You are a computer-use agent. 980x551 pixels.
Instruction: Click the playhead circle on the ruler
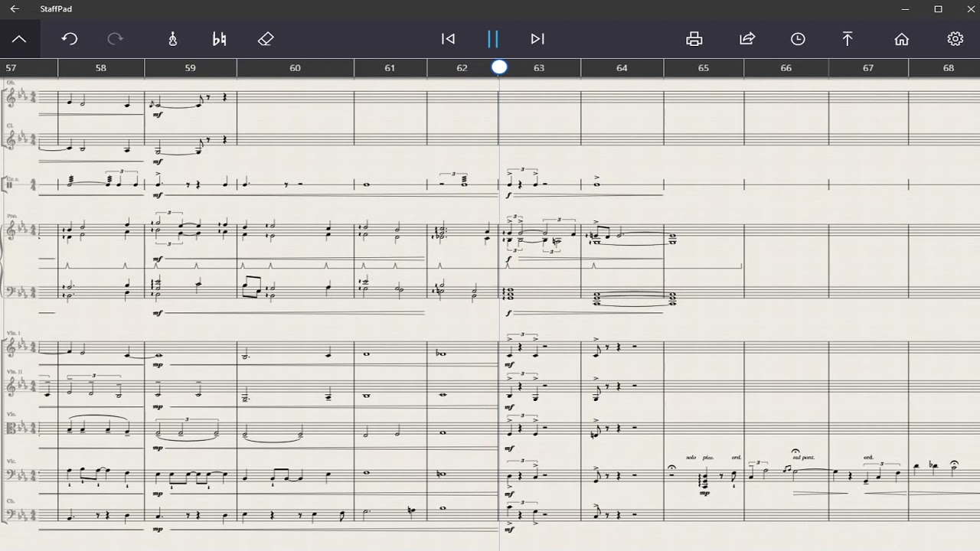[x=499, y=67]
